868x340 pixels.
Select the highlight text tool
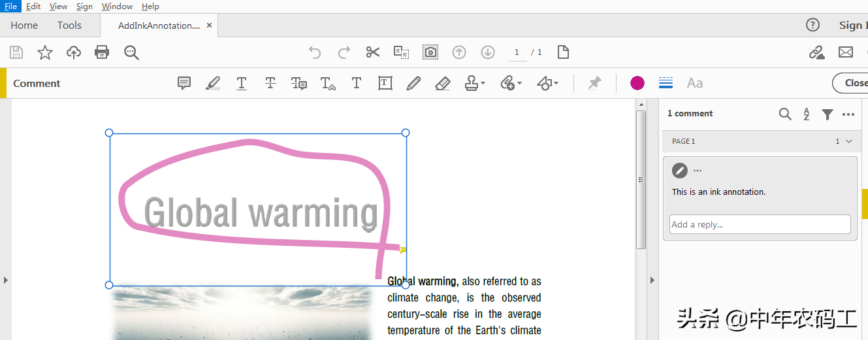213,83
